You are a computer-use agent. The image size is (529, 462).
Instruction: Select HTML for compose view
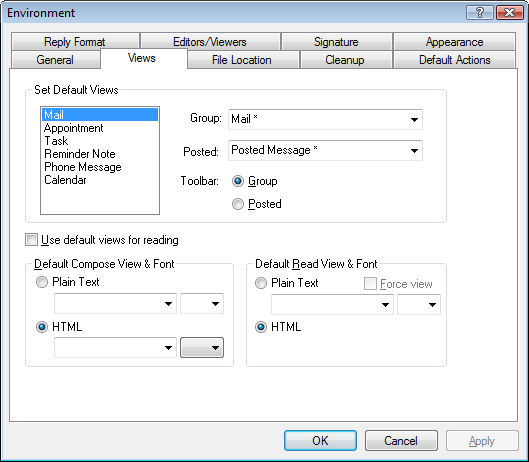pyautogui.click(x=42, y=327)
